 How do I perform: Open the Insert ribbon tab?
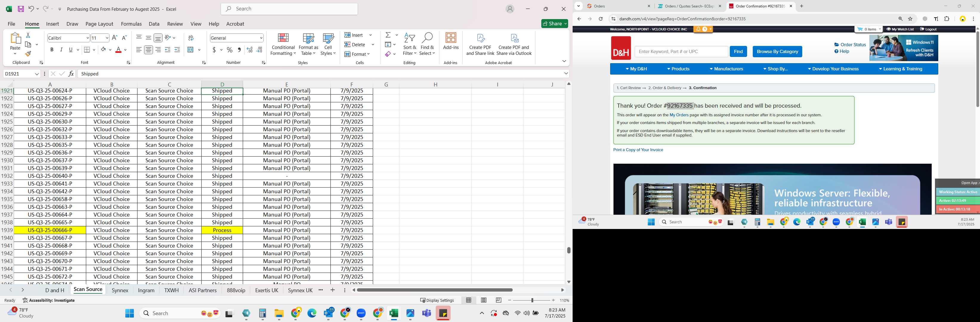52,24
